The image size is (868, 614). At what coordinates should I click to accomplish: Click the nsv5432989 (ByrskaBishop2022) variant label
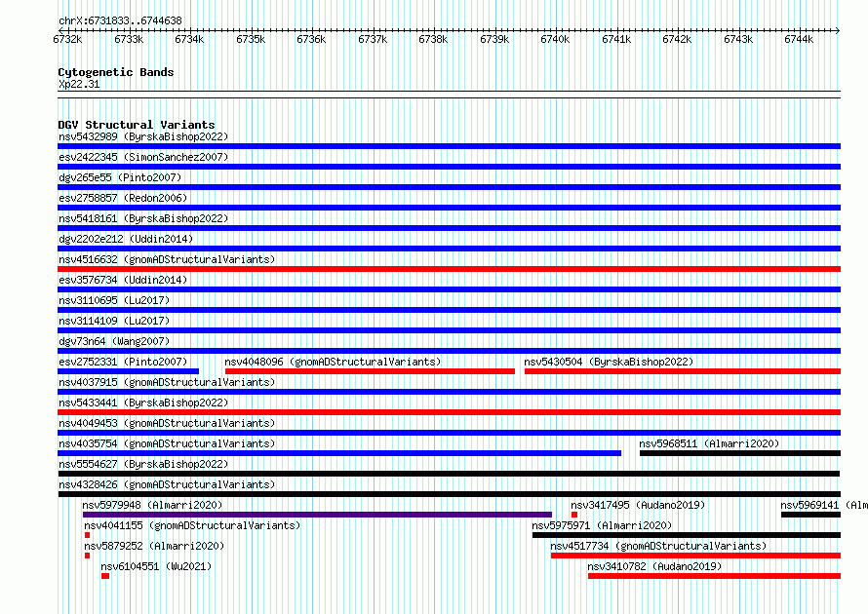(143, 136)
